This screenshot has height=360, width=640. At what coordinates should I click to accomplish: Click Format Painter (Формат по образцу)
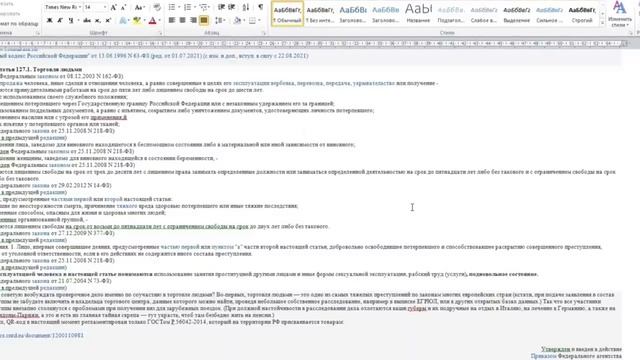pos(19,24)
